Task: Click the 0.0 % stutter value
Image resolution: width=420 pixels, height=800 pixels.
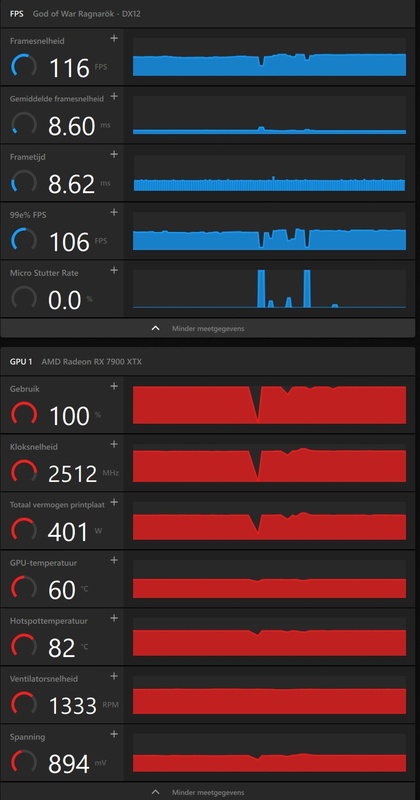Action: [x=65, y=300]
